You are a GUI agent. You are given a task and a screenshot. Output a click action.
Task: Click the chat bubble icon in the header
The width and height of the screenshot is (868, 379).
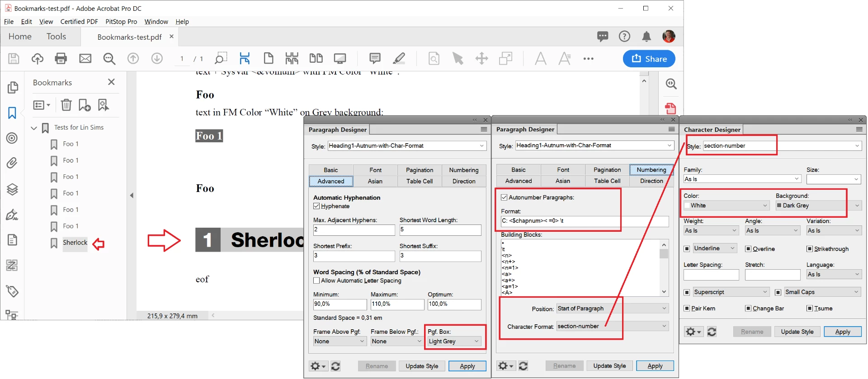(x=603, y=37)
